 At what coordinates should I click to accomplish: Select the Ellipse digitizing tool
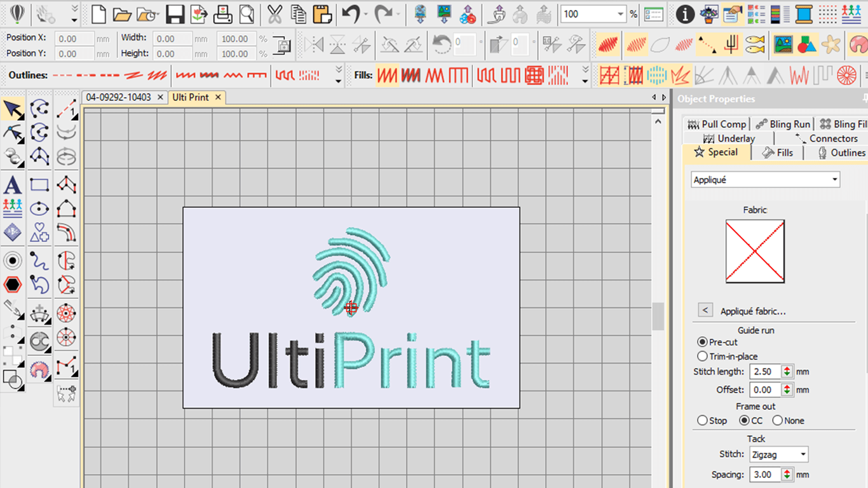[39, 208]
